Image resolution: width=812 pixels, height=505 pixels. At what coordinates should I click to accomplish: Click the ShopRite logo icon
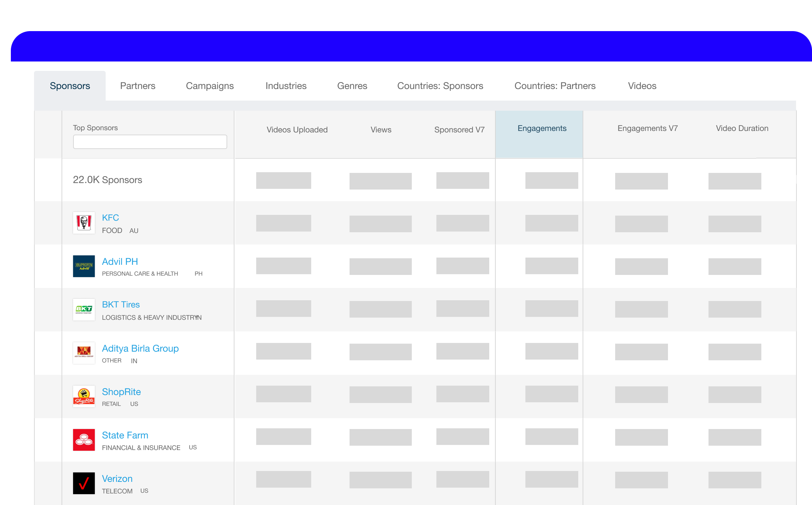click(84, 396)
